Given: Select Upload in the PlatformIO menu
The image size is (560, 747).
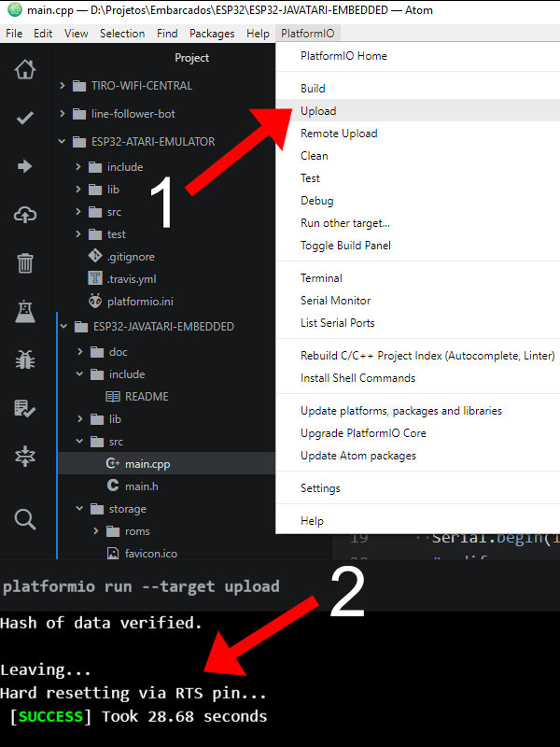Looking at the screenshot, I should point(318,111).
